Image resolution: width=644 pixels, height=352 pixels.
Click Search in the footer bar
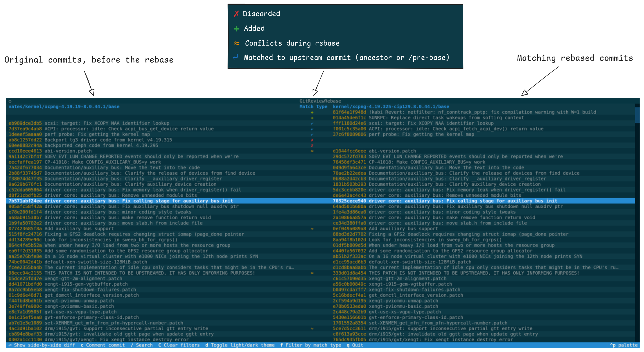click(x=142, y=345)
